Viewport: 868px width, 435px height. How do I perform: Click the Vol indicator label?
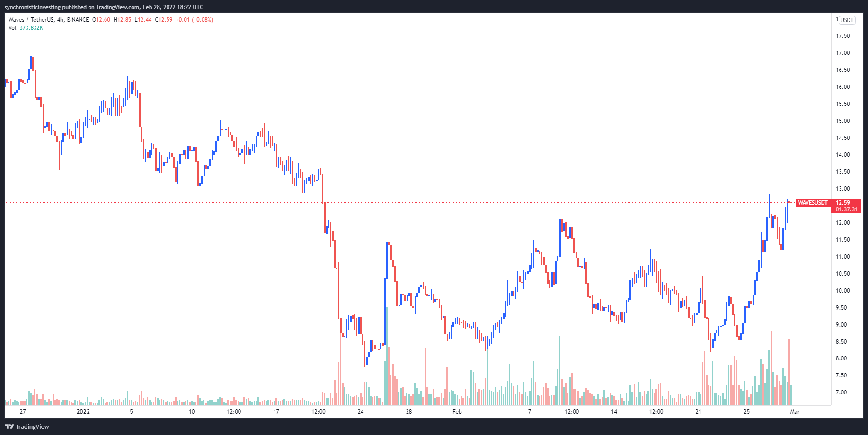(x=12, y=28)
